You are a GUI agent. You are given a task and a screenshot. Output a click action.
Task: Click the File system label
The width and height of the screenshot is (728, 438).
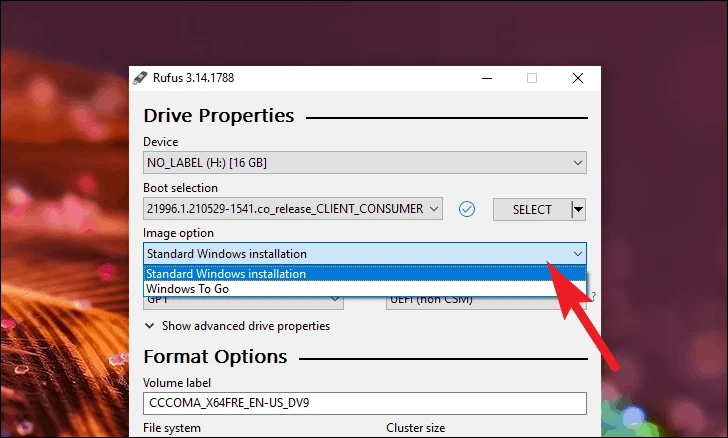coord(172,428)
